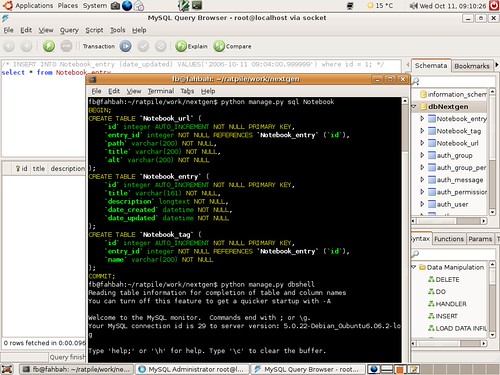Switch to MySQL Administrator in taskbar

click(x=193, y=369)
